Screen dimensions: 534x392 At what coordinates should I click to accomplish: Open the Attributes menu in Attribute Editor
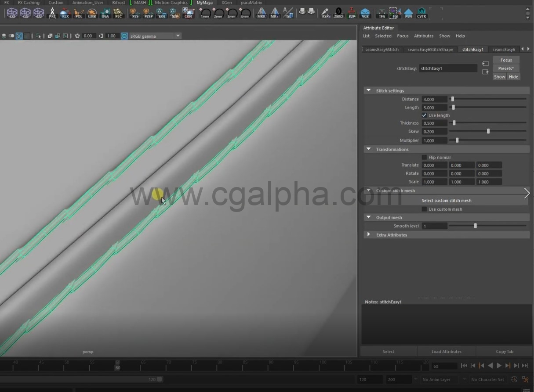click(423, 36)
